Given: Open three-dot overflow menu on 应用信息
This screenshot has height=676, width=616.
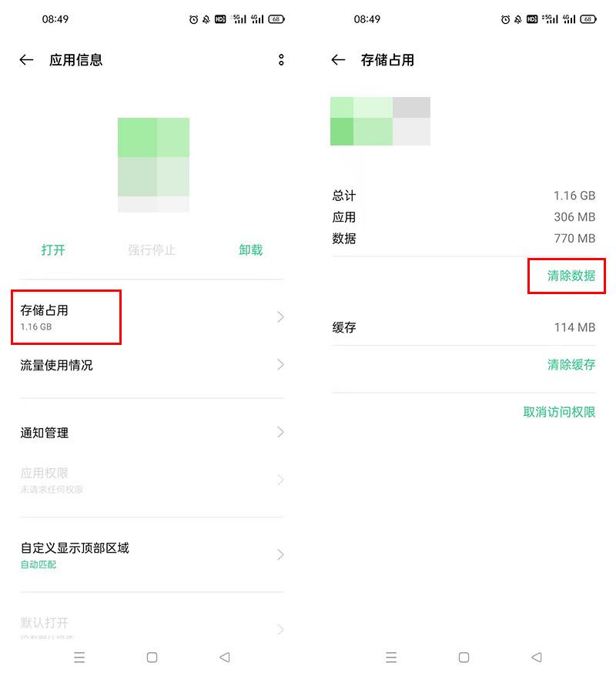Looking at the screenshot, I should pos(281,60).
